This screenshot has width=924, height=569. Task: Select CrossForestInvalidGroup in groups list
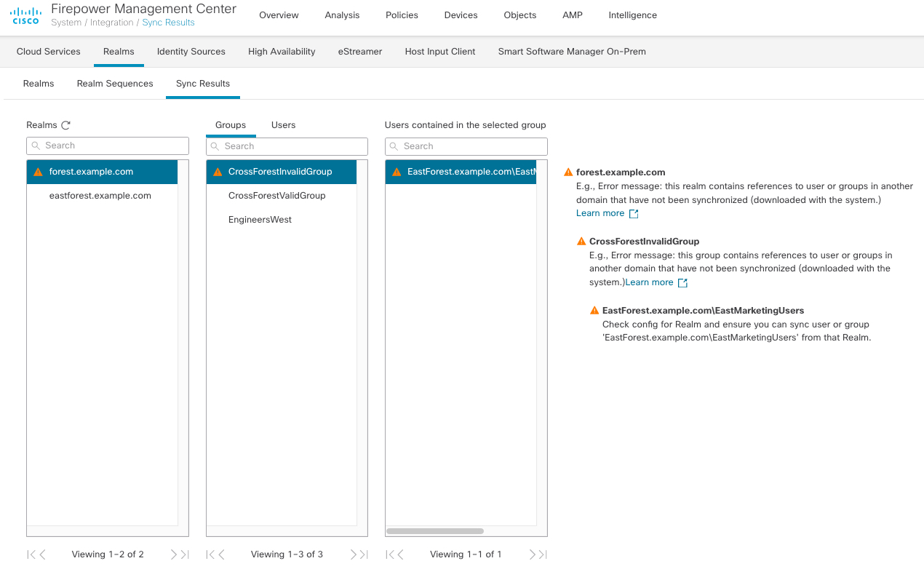pyautogui.click(x=282, y=172)
